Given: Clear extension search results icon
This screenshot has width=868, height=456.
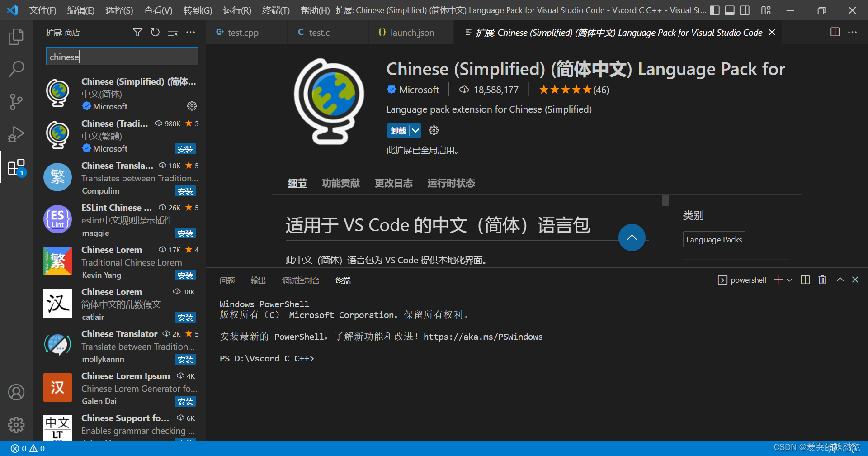Looking at the screenshot, I should (173, 32).
